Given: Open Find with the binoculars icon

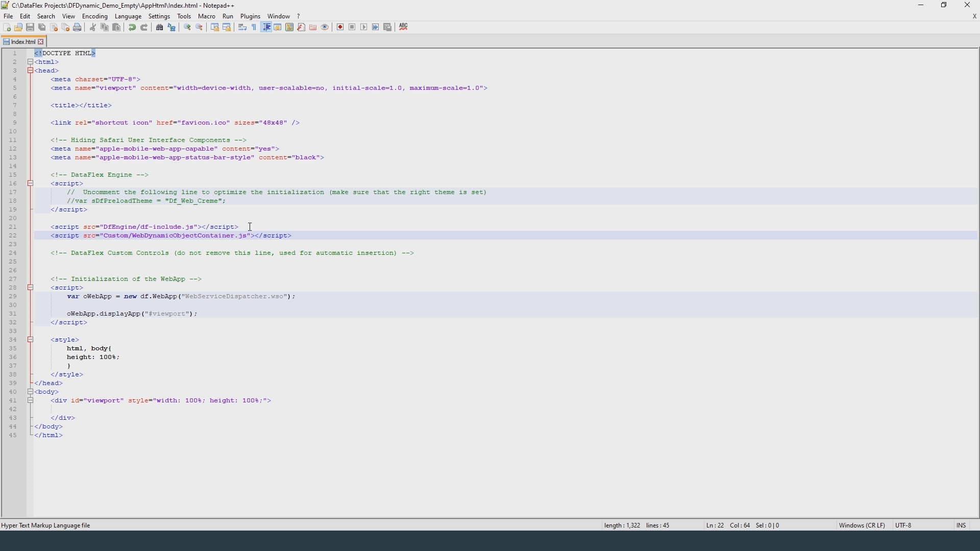Looking at the screenshot, I should coord(160,28).
